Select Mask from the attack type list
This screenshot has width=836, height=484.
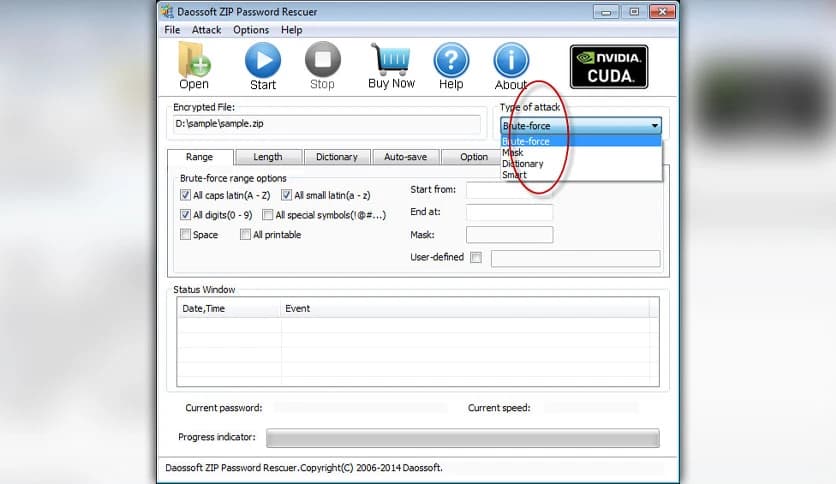(x=581, y=152)
